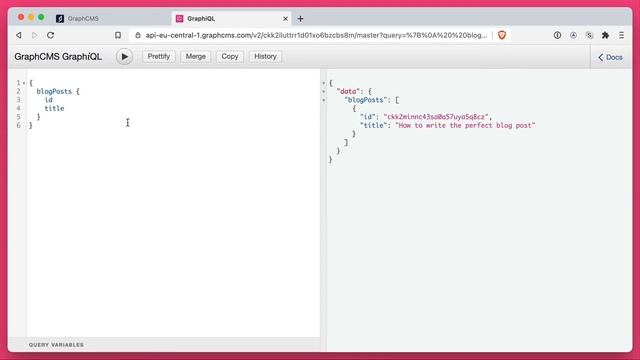The image size is (640, 360).
Task: Click the Merge button
Action: point(196,56)
